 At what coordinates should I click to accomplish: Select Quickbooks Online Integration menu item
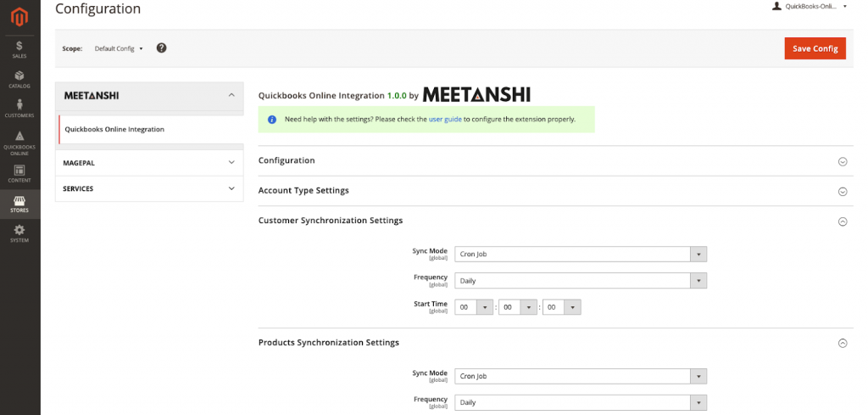point(114,129)
